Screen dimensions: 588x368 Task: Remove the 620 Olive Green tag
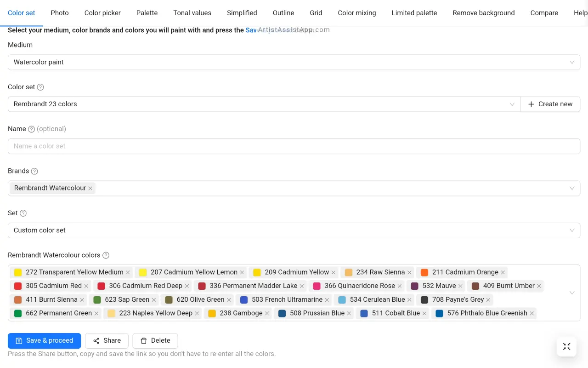(x=229, y=300)
